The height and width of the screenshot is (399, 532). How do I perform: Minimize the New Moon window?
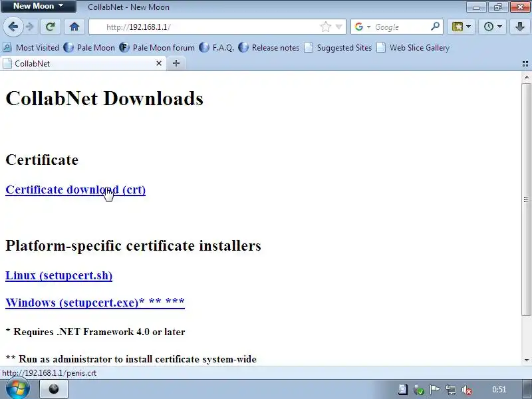(x=476, y=7)
